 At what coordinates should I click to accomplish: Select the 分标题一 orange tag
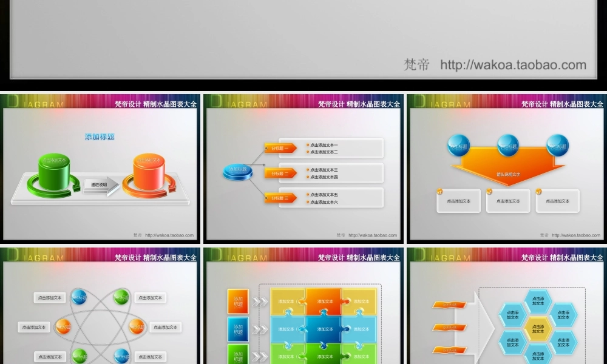point(280,148)
